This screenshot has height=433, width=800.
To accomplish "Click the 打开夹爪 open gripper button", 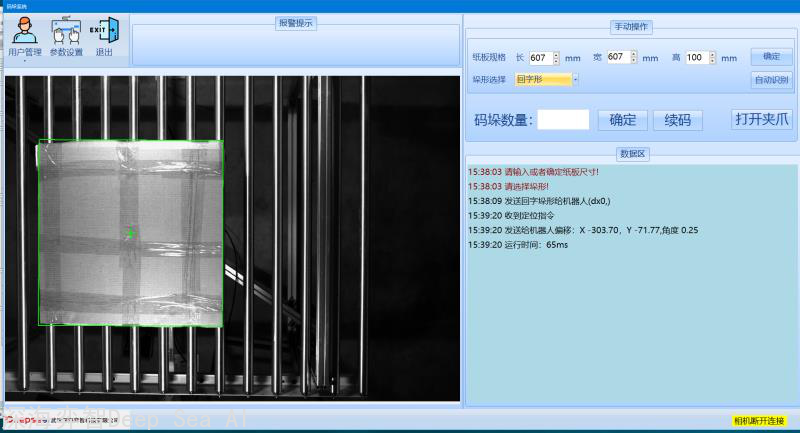I will tap(762, 119).
